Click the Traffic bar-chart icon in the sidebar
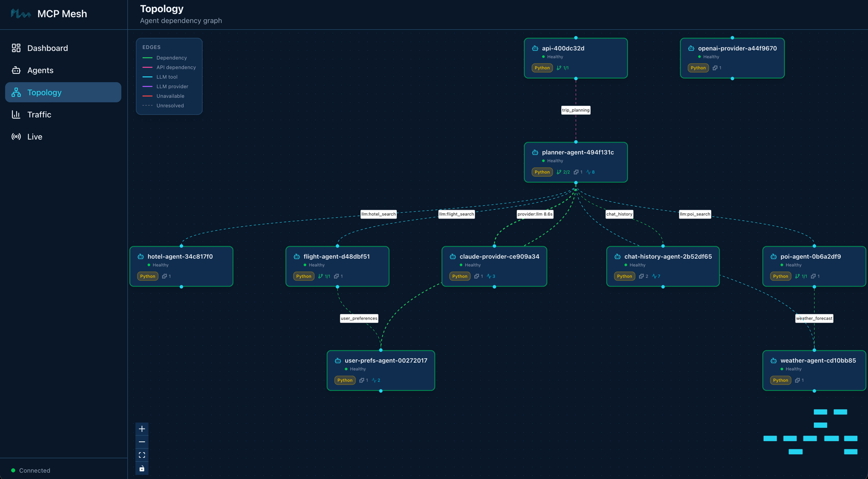 point(16,114)
